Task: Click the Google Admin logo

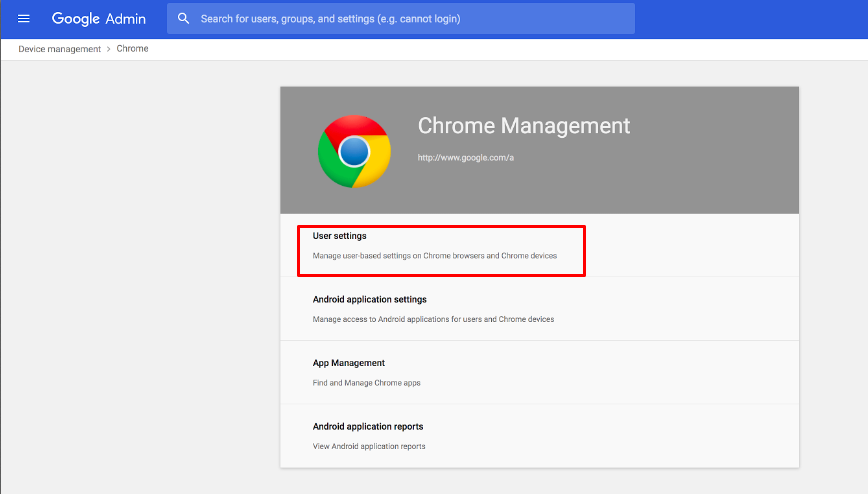Action: pyautogui.click(x=99, y=19)
